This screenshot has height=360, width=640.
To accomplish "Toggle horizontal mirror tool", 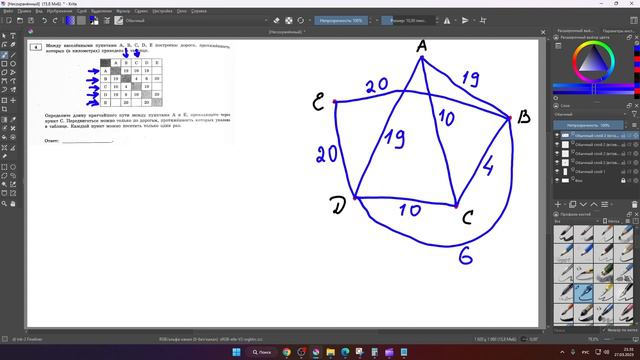I will (447, 20).
